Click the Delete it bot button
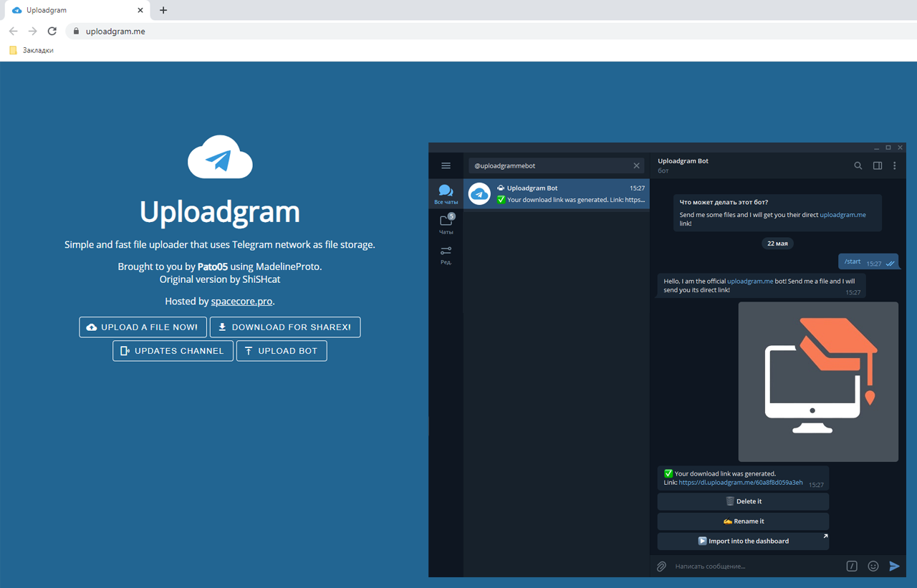The width and height of the screenshot is (917, 588). click(743, 501)
